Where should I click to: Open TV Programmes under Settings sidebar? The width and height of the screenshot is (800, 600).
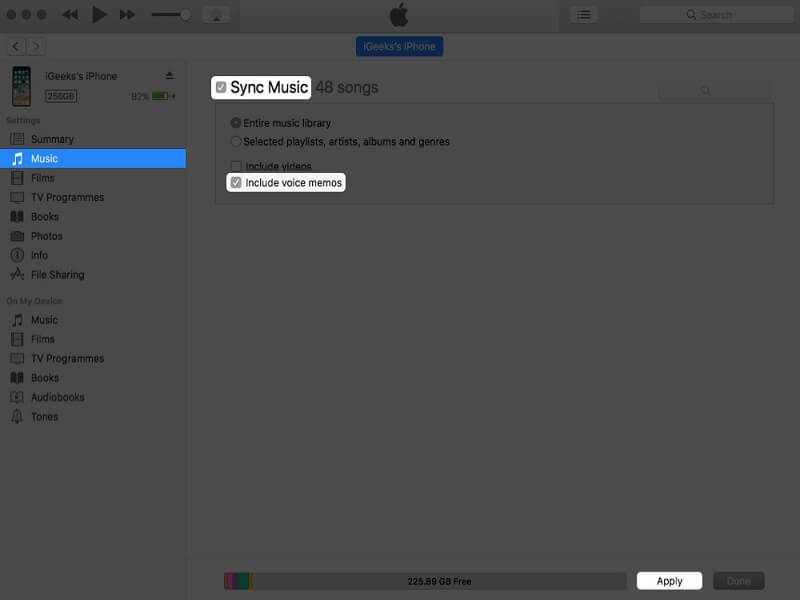coord(93,197)
